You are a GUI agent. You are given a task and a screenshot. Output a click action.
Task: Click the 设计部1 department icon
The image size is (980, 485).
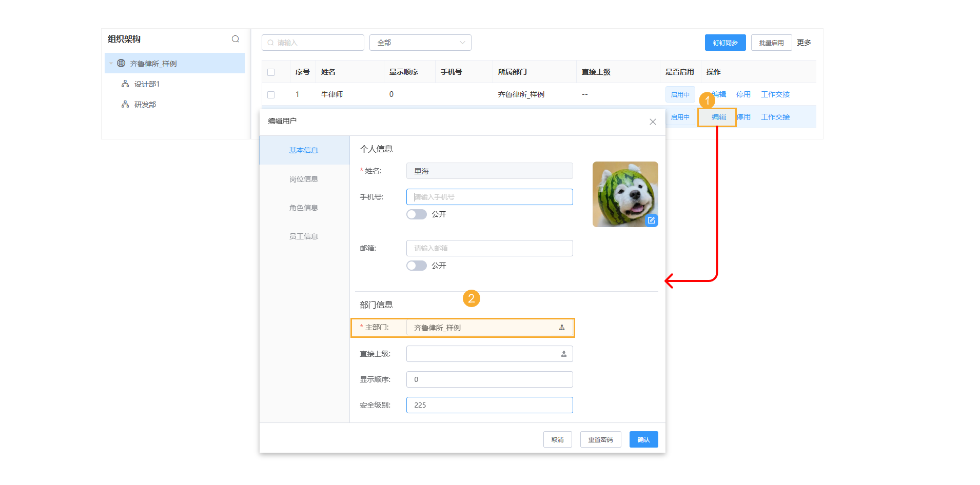point(125,84)
